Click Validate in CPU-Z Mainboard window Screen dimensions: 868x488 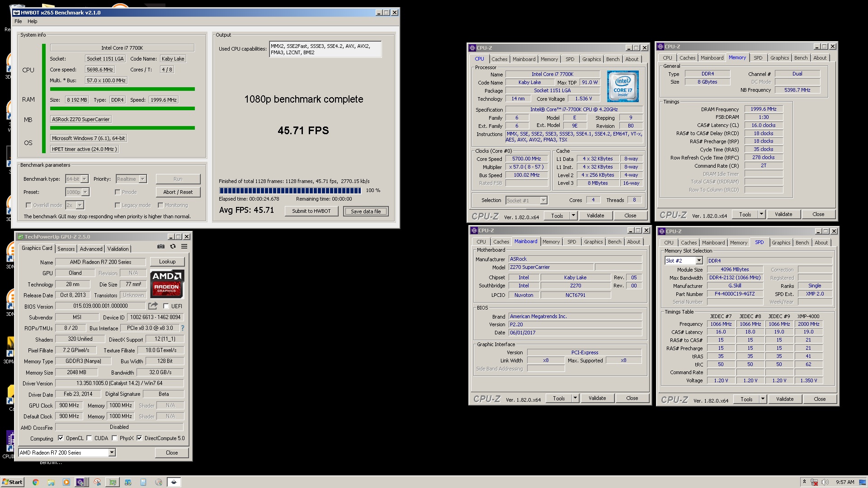(597, 398)
